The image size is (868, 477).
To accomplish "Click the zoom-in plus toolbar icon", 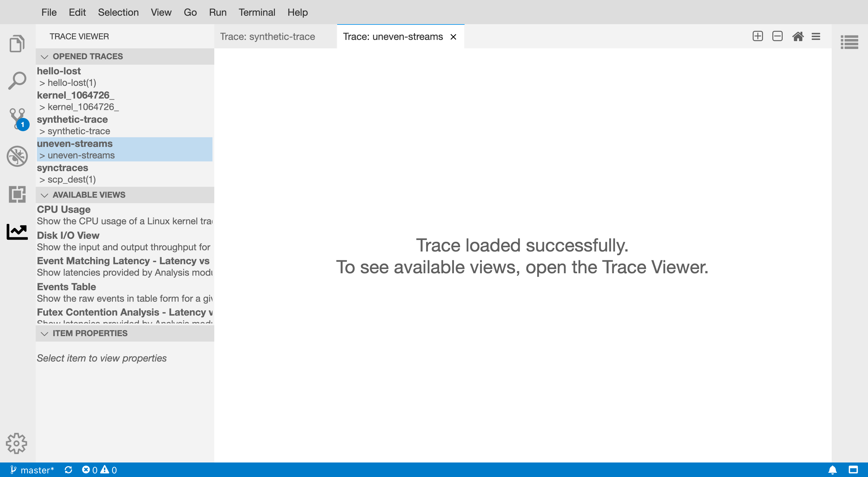I will pyautogui.click(x=758, y=36).
